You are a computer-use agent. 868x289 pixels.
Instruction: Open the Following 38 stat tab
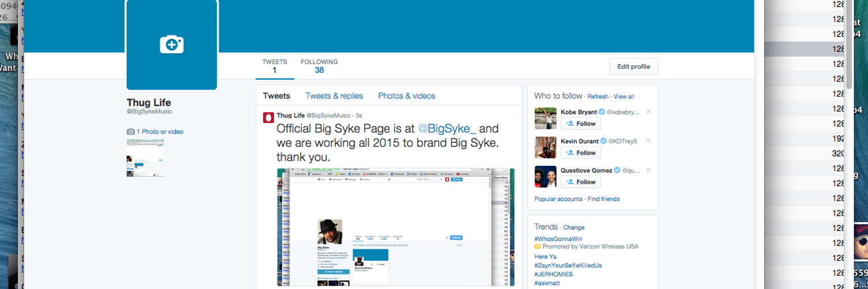[319, 66]
